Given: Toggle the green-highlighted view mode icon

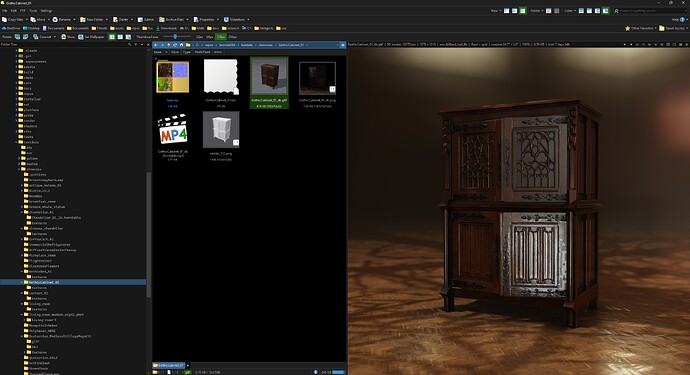Looking at the screenshot, I should point(522,11).
